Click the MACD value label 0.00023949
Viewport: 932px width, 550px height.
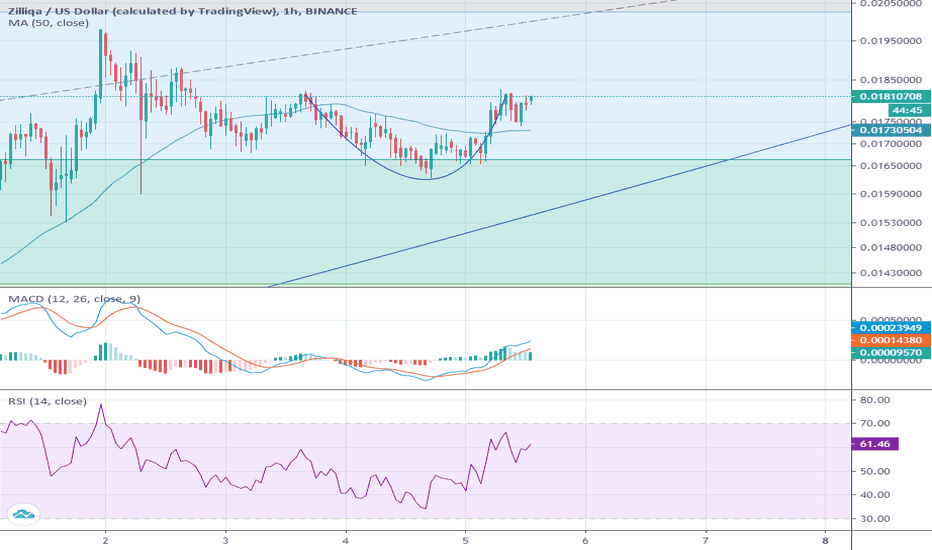(891, 328)
